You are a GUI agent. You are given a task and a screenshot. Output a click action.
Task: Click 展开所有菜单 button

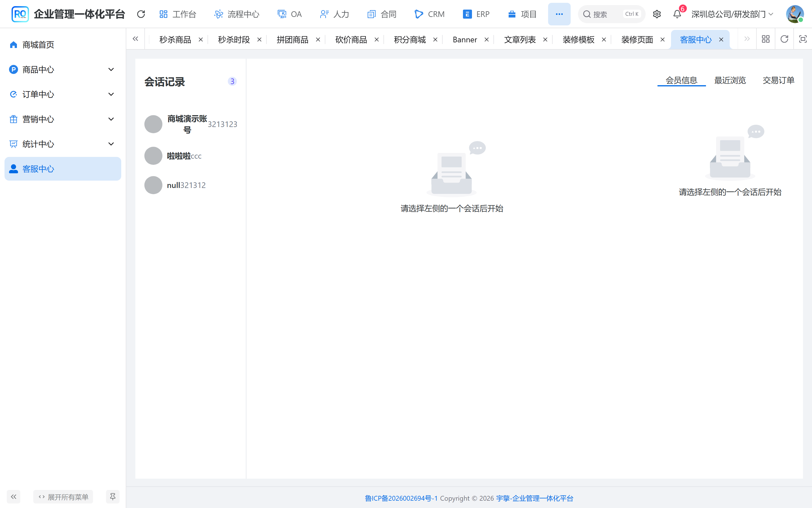click(x=63, y=497)
